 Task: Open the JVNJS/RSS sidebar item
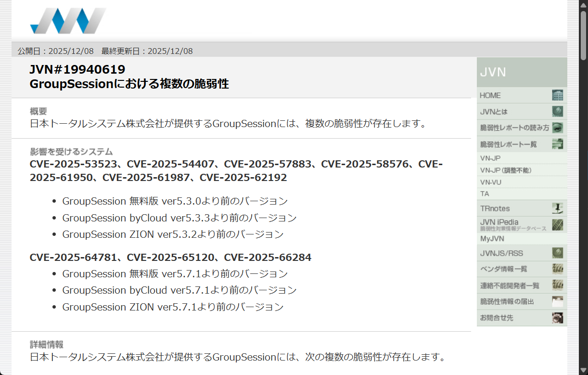click(x=522, y=253)
